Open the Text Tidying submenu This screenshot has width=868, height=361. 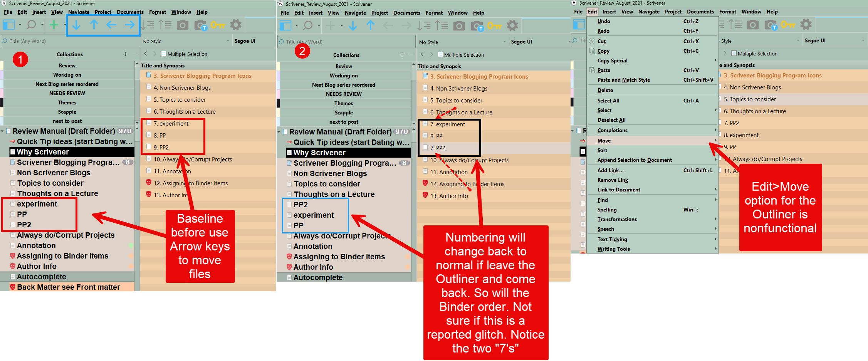pyautogui.click(x=653, y=240)
